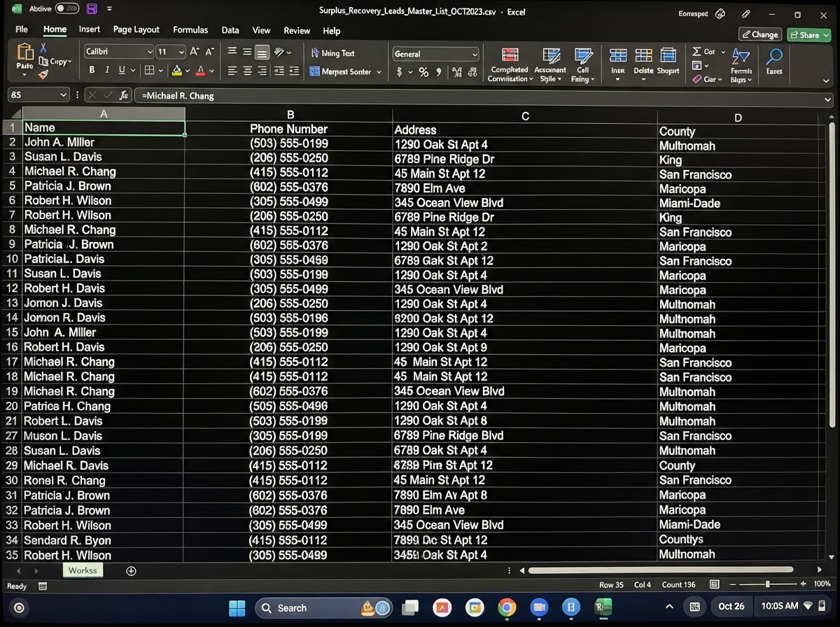Open the Fill Color dropdown arrow
Image resolution: width=840 pixels, height=627 pixels.
click(x=188, y=71)
